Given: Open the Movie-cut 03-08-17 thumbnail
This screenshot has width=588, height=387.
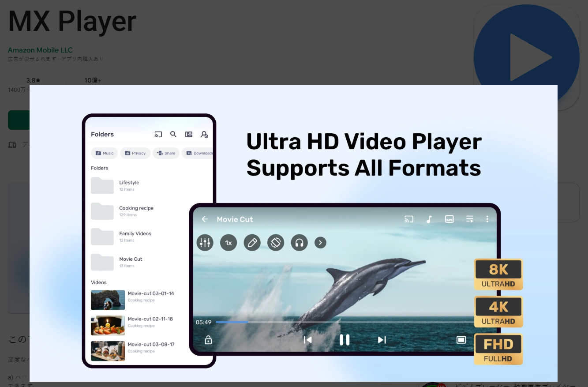Looking at the screenshot, I should point(108,351).
